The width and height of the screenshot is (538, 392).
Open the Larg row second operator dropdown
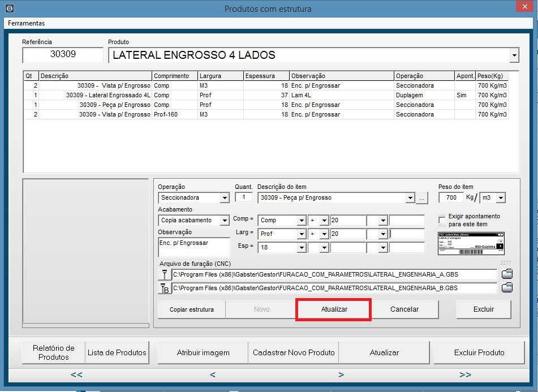383,234
